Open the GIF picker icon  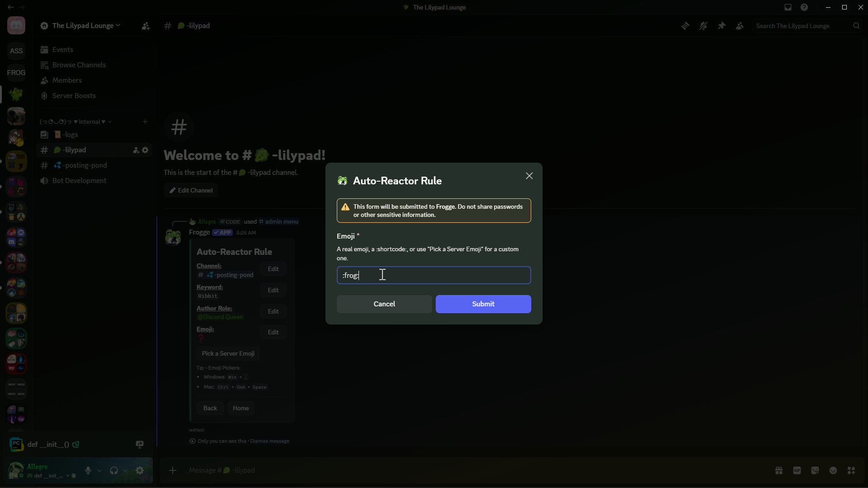click(797, 470)
